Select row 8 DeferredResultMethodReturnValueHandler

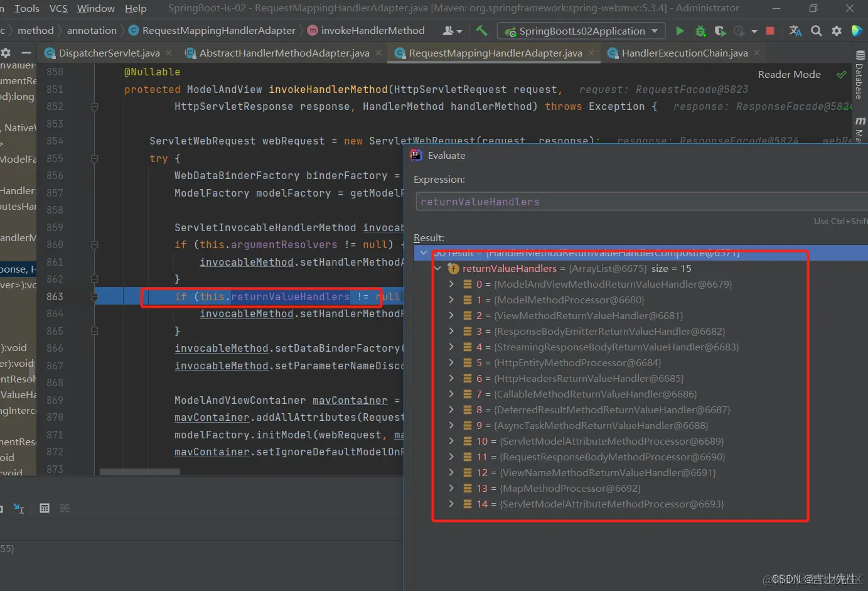(640, 409)
